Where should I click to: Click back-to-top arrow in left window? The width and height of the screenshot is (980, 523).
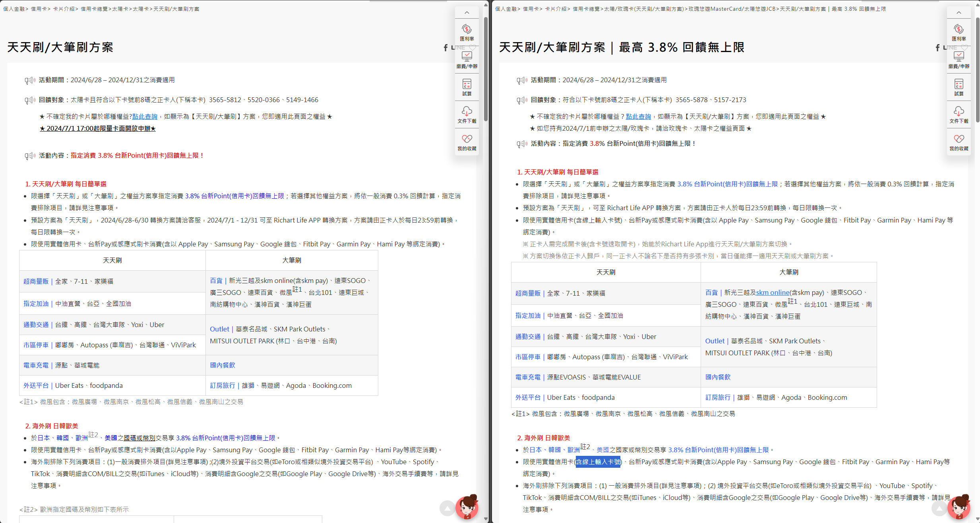click(x=447, y=508)
